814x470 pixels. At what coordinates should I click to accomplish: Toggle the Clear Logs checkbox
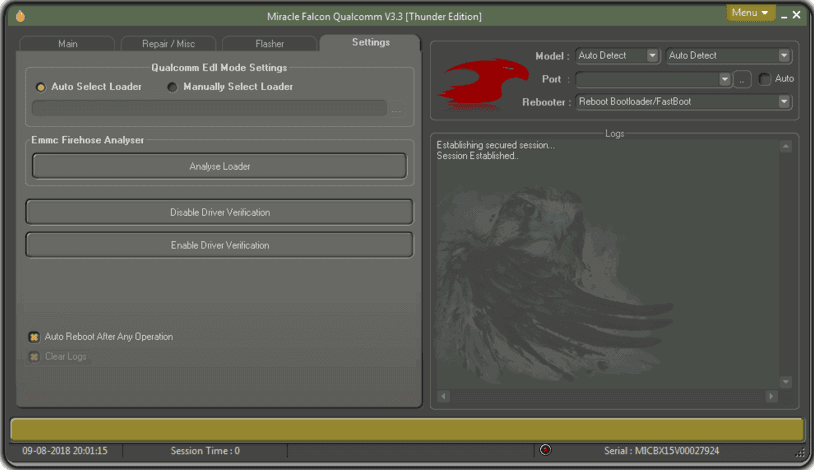click(x=34, y=357)
